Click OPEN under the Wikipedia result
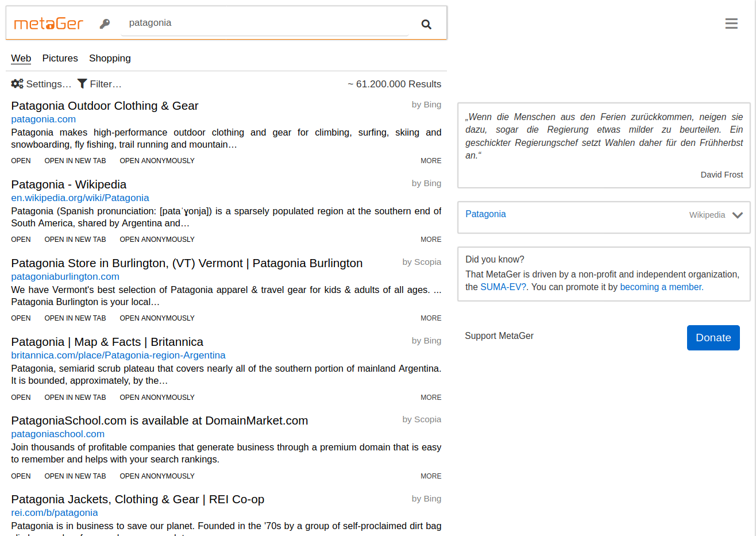756x536 pixels. [21, 240]
